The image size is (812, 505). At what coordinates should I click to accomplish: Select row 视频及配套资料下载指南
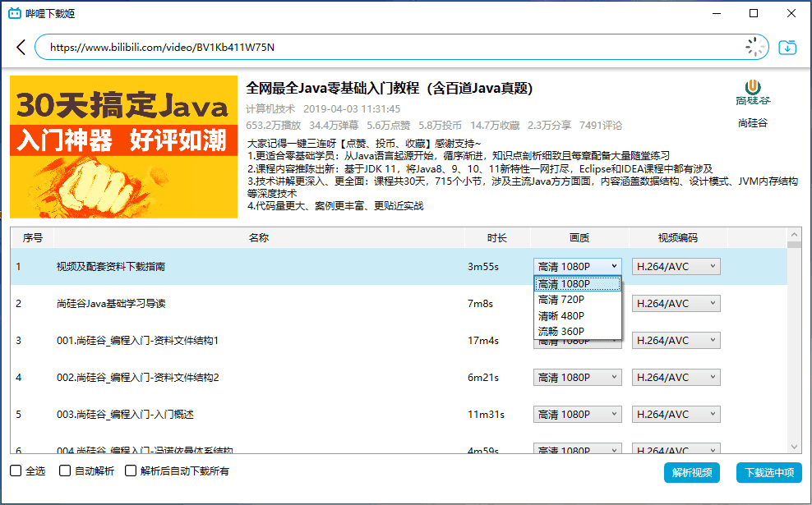[399, 267]
